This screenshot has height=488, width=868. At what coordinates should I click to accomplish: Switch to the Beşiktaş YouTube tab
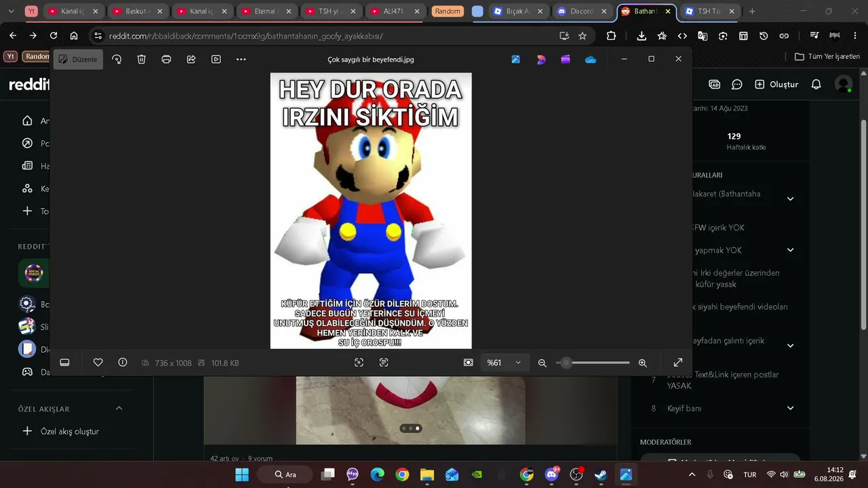137,12
